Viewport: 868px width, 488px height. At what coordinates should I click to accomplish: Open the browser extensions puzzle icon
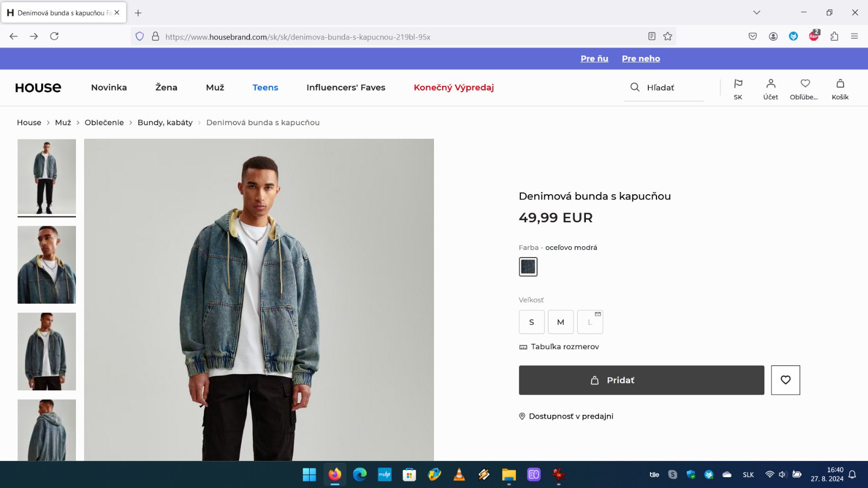[x=834, y=36]
